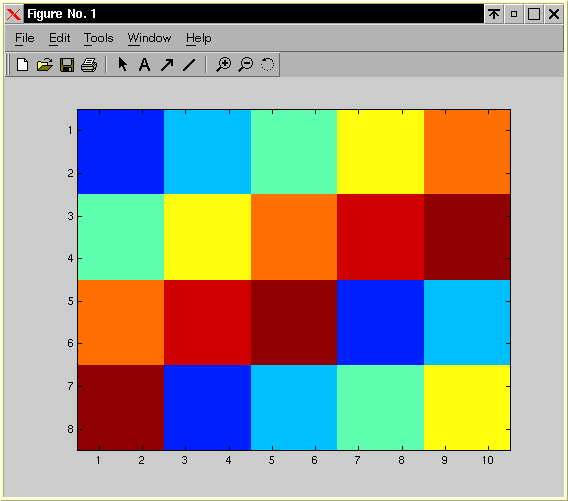
Task: Choose the Add Arrow annotation tool
Action: coord(167,65)
